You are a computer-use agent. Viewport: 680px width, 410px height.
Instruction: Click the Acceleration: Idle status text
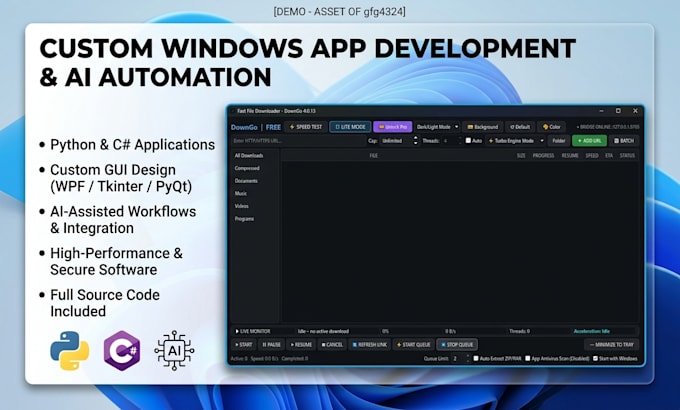click(592, 331)
